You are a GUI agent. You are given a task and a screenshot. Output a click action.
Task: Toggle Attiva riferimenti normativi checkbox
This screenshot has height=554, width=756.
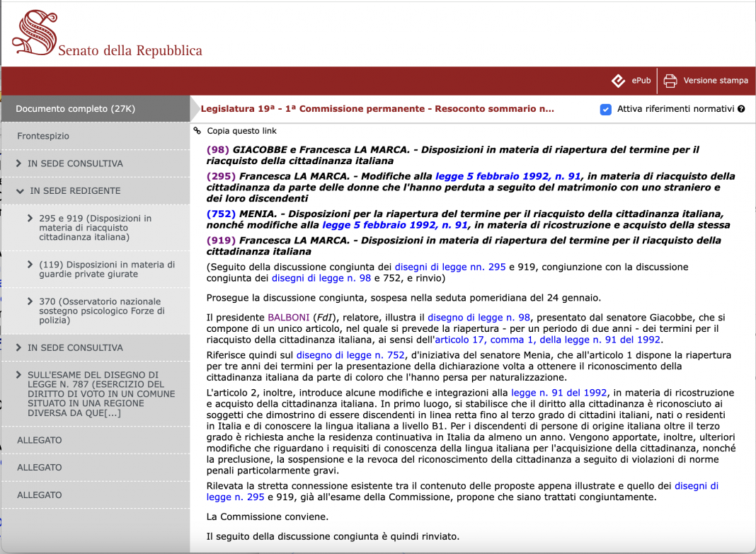[605, 110]
